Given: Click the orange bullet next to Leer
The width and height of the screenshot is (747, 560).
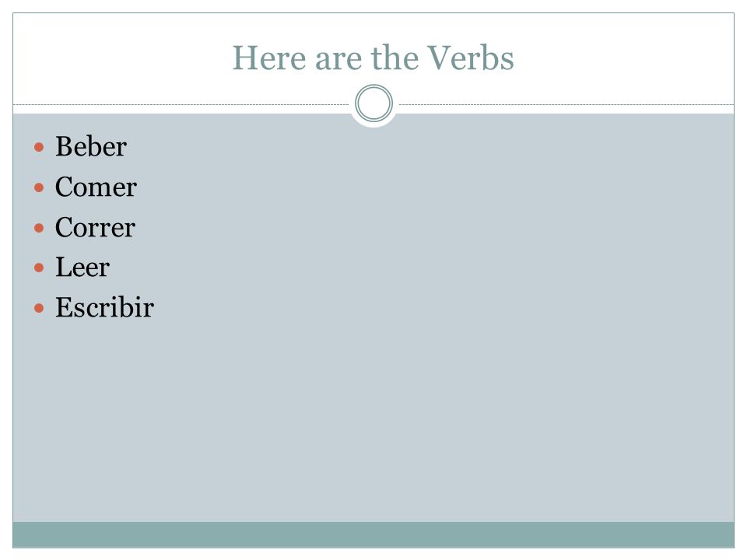Looking at the screenshot, I should coord(39,268).
